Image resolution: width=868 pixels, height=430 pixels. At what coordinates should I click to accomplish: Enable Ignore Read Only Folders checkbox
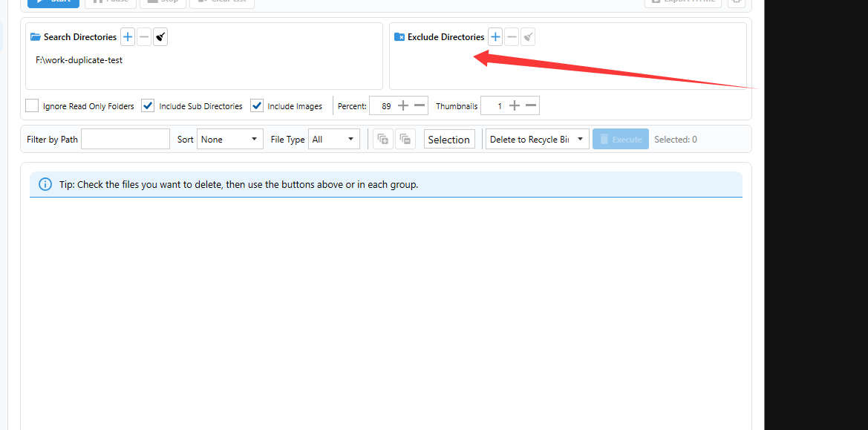tap(32, 105)
